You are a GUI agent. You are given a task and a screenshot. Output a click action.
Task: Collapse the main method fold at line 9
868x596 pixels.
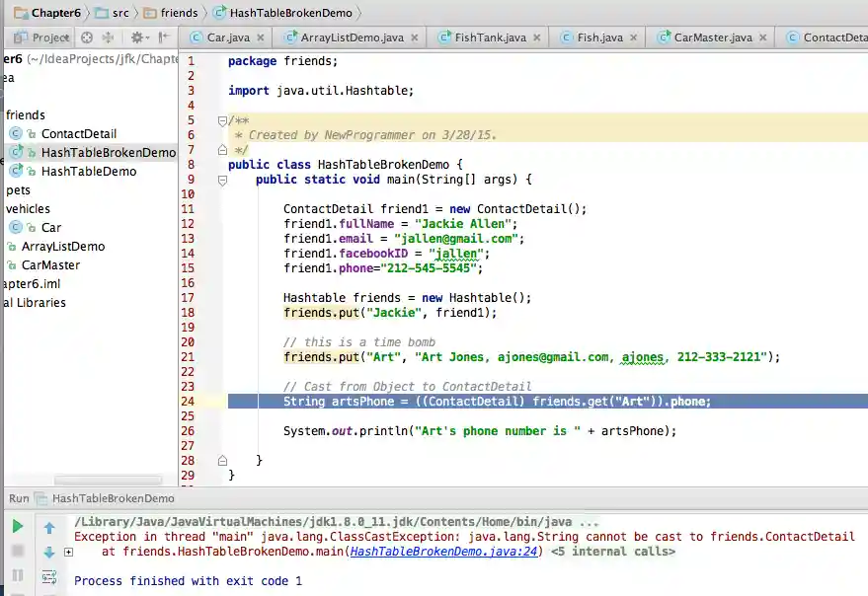click(x=222, y=180)
